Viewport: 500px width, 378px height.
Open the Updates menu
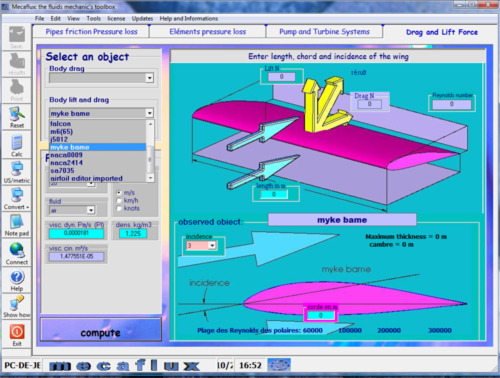click(x=142, y=18)
